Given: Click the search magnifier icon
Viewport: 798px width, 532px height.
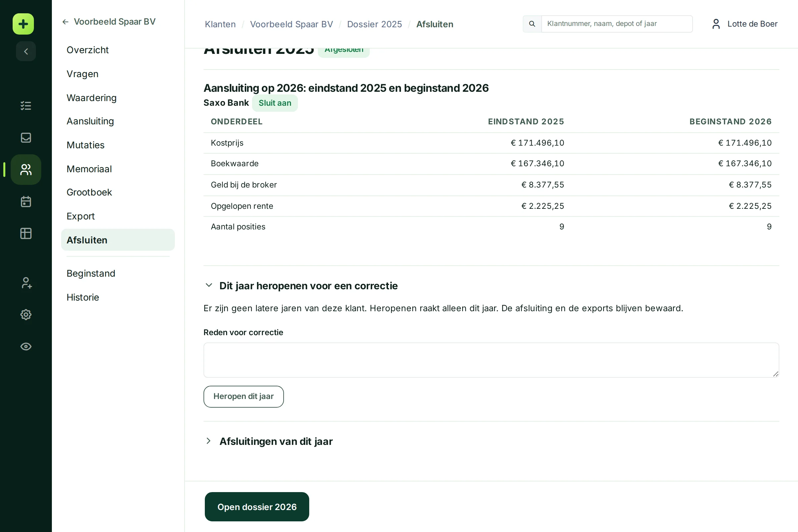Looking at the screenshot, I should [x=532, y=24].
